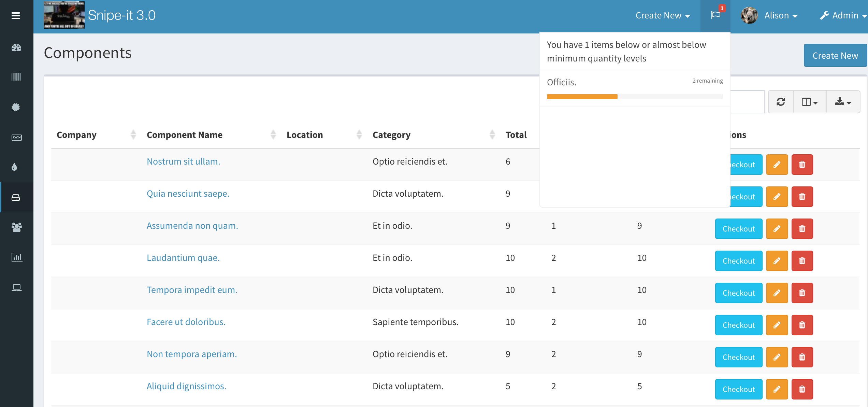The width and height of the screenshot is (868, 407).
Task: Open Tempora impedit eum component
Action: pyautogui.click(x=192, y=290)
